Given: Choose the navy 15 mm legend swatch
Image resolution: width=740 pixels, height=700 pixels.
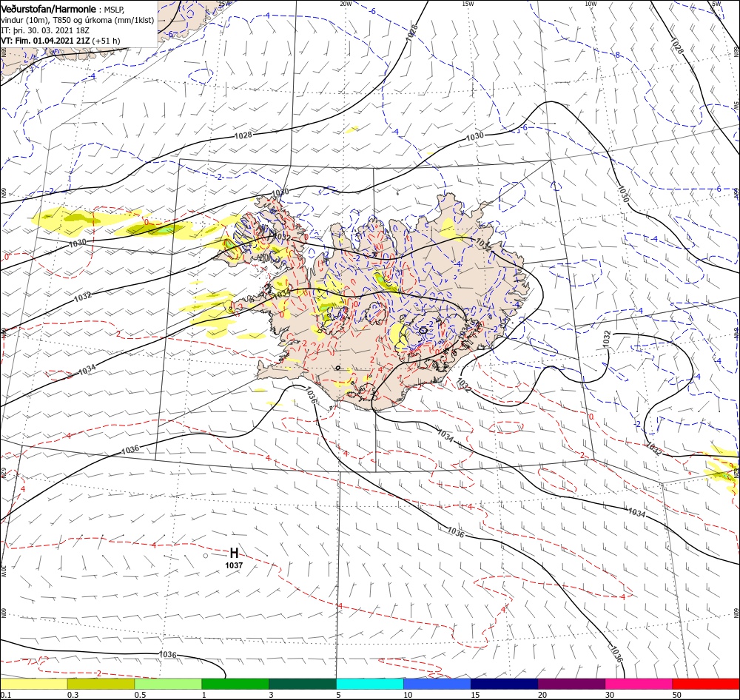Looking at the screenshot, I should click(504, 684).
